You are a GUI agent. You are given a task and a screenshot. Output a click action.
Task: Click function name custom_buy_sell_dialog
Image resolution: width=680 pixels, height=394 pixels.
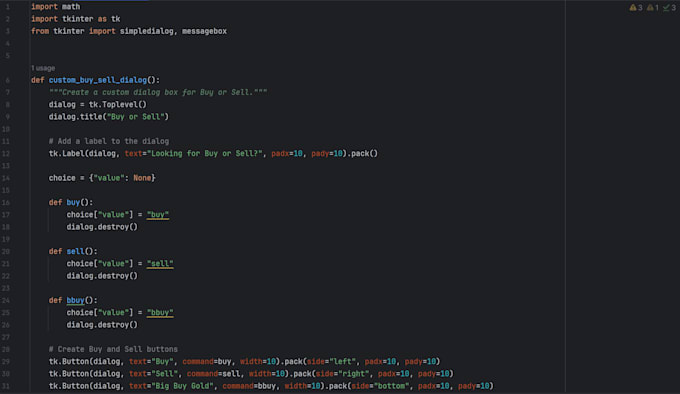point(98,80)
